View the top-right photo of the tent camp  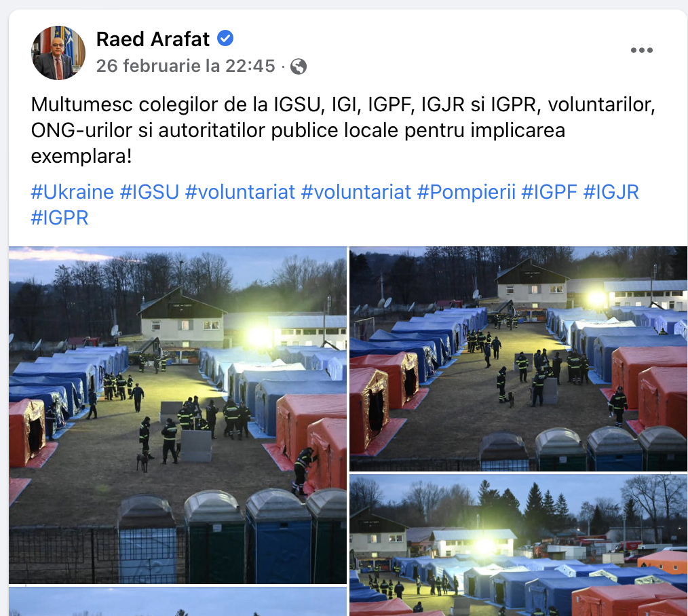coord(518,359)
